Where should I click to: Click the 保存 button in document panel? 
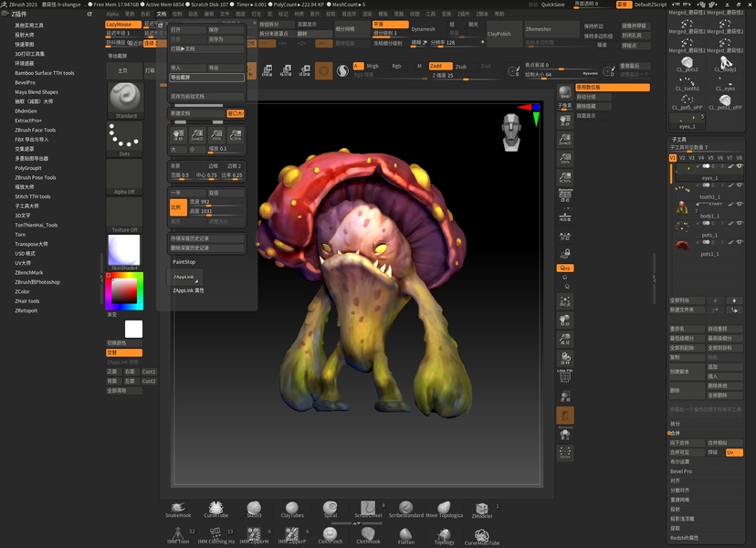coord(226,30)
